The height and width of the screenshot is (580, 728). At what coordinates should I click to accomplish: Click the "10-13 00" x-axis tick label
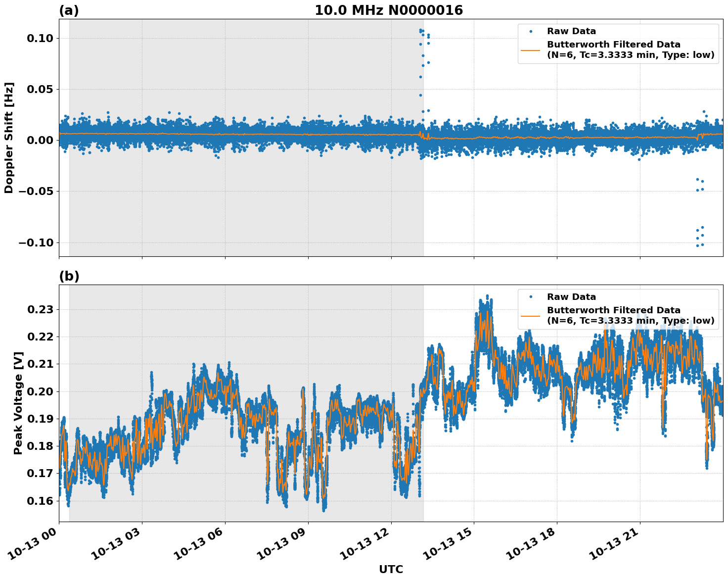coord(36,545)
